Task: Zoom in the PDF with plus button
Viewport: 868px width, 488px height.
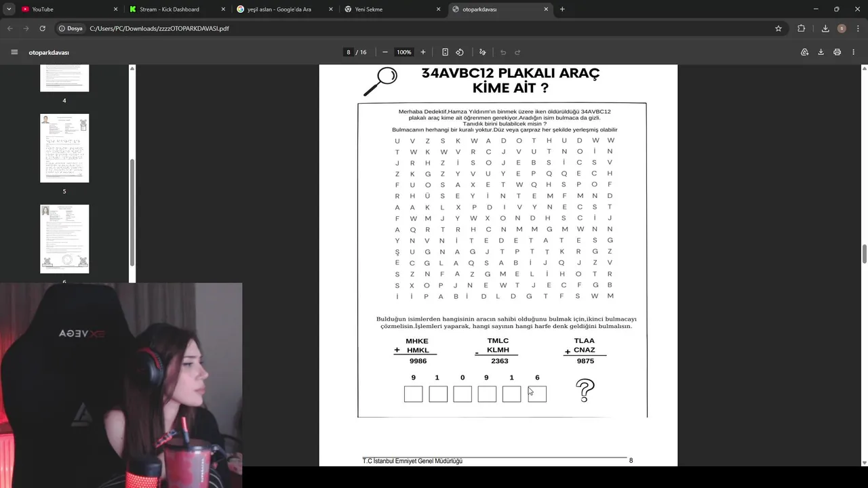Action: pyautogui.click(x=423, y=52)
